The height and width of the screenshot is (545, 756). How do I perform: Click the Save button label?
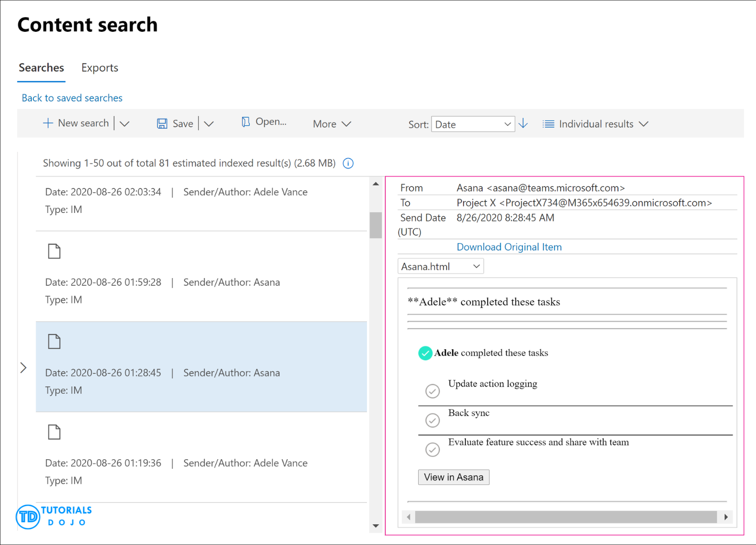[183, 124]
